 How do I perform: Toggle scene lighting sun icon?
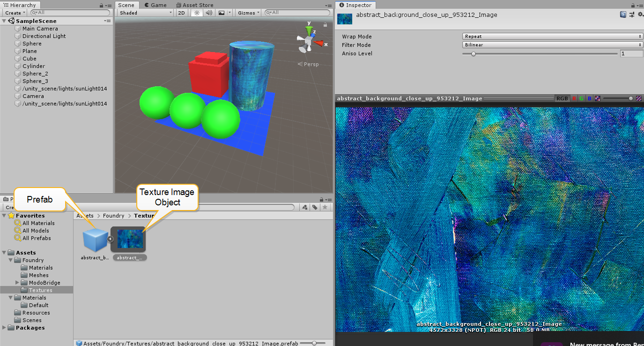[x=197, y=13]
